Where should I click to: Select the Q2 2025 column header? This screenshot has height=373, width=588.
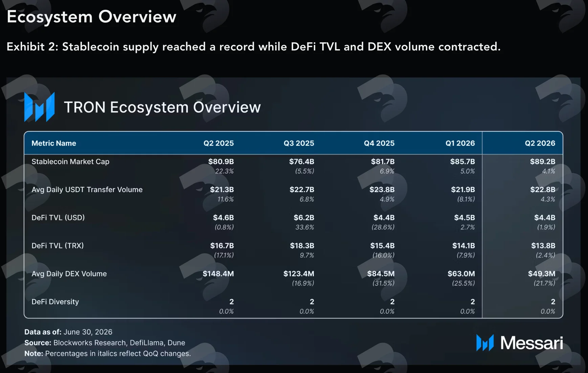pyautogui.click(x=219, y=143)
